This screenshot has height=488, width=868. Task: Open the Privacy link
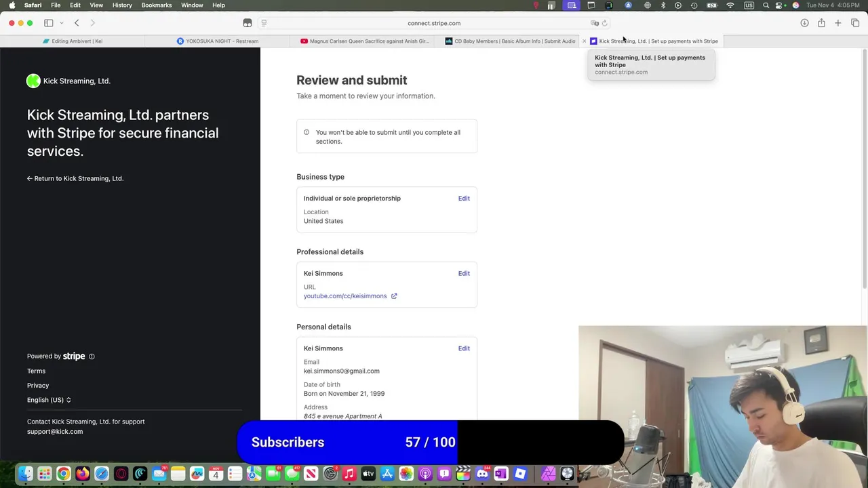38,386
